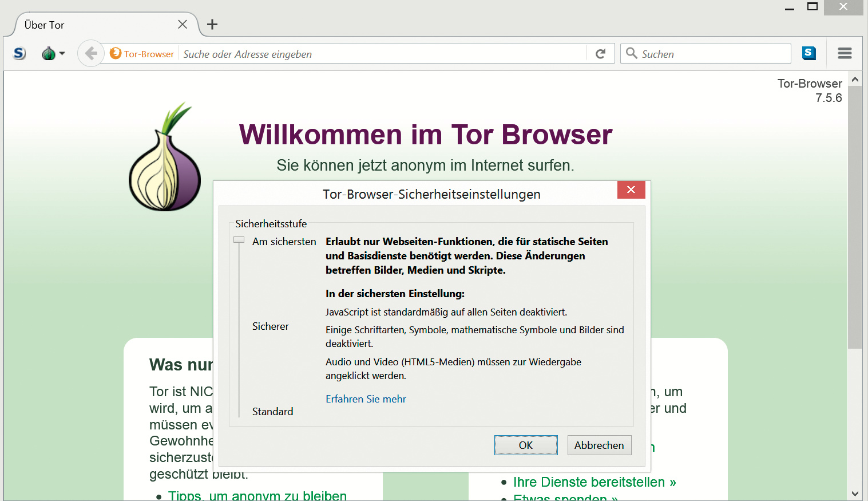Open the Ihre Dienste bereitstellen link

coord(594,482)
